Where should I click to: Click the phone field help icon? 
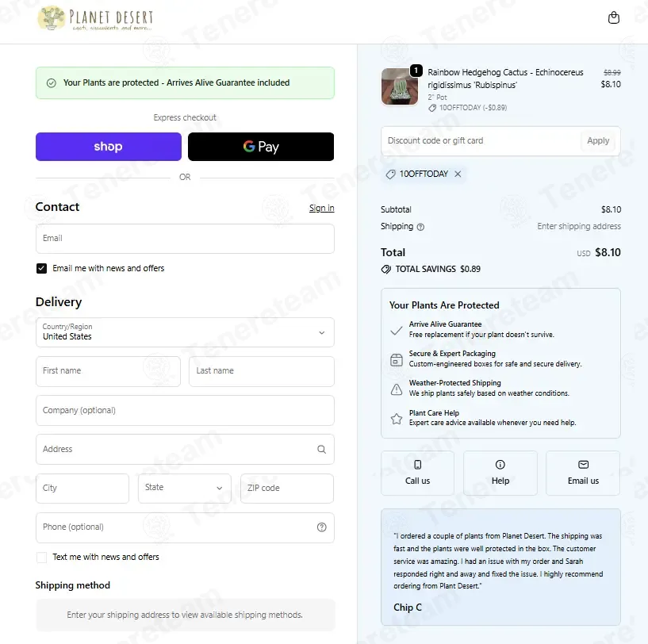click(x=321, y=527)
